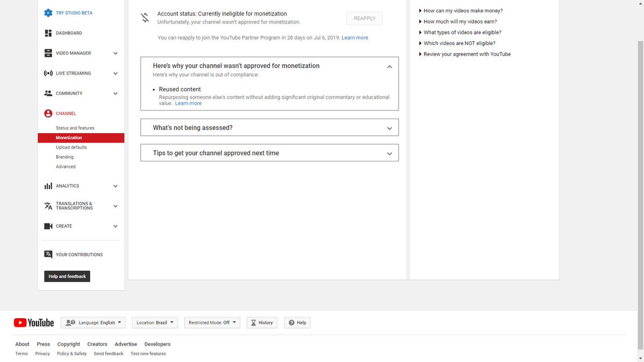Image resolution: width=644 pixels, height=362 pixels.
Task: Click the Dashboard grid icon
Action: [x=48, y=33]
